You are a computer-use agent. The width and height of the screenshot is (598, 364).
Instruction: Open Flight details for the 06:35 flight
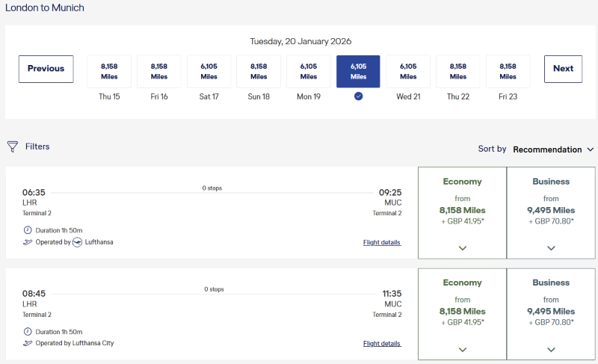382,242
